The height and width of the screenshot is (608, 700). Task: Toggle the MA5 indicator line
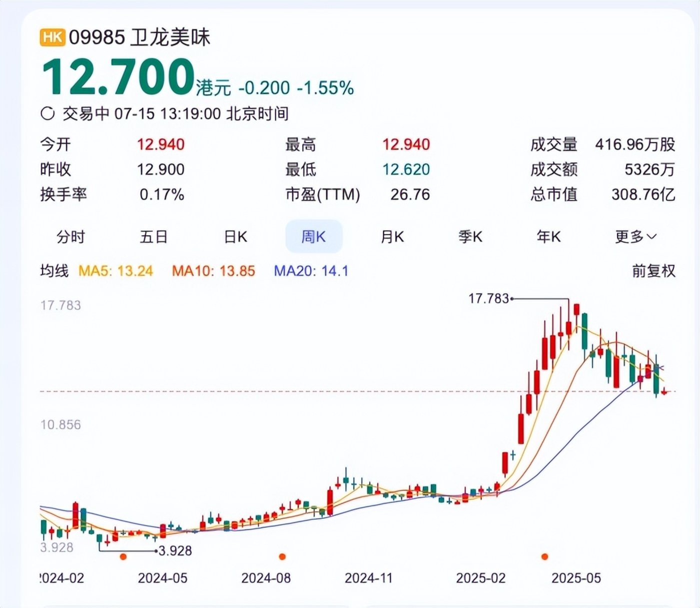coord(116,271)
